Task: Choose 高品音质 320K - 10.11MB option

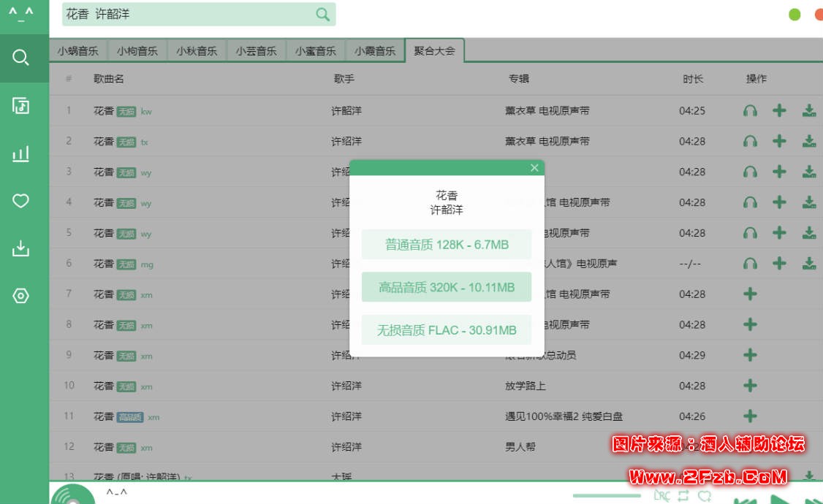Action: tap(447, 287)
